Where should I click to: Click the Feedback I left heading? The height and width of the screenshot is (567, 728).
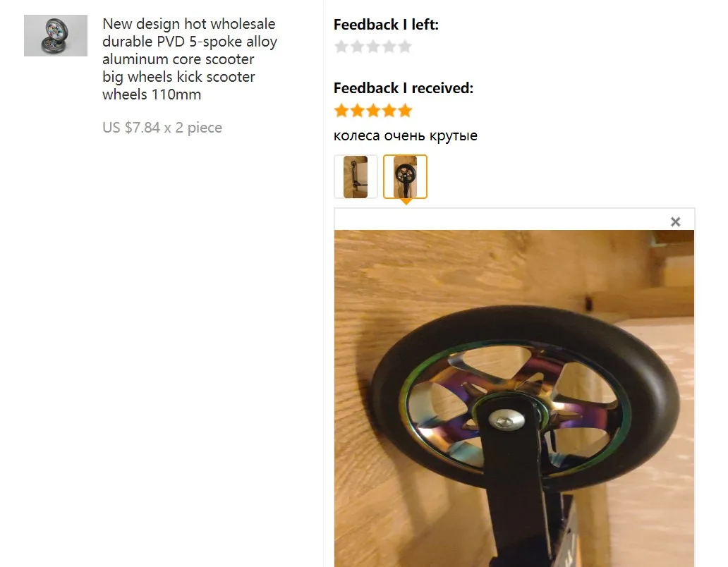point(386,25)
